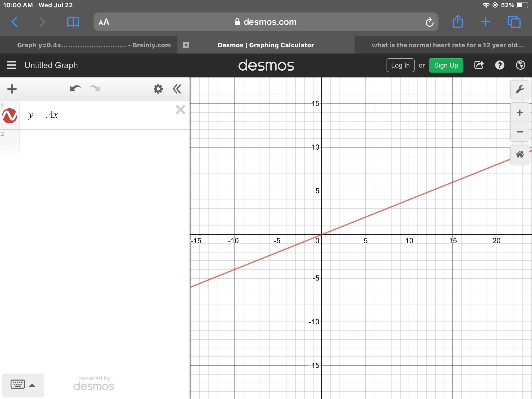Open the graph settings wrench menu
The height and width of the screenshot is (399, 532).
(x=520, y=90)
